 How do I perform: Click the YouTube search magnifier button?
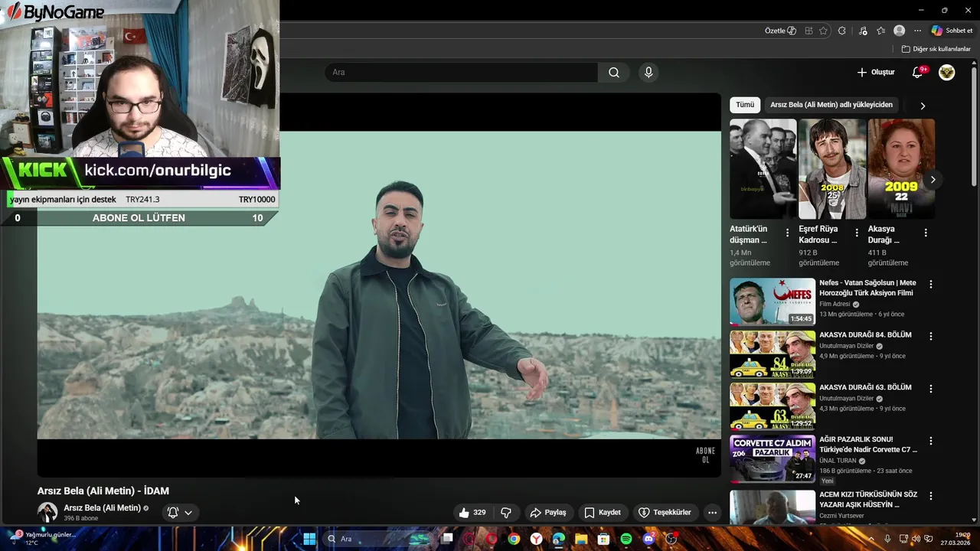click(614, 72)
